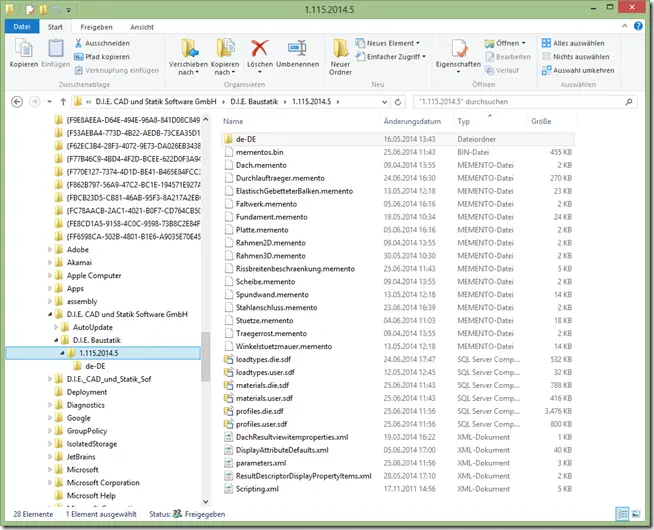Open the address bar history dropdown
The height and width of the screenshot is (530, 654).
pyautogui.click(x=384, y=102)
